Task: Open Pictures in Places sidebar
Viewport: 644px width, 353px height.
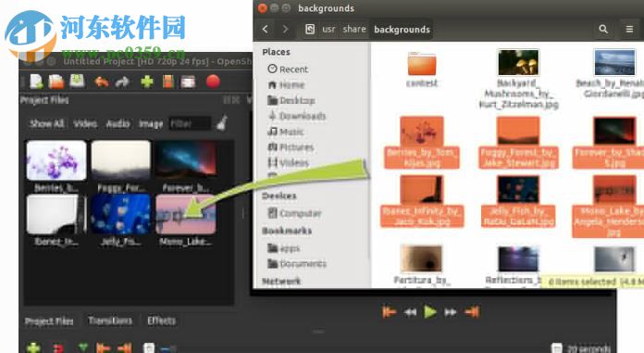Action: click(x=291, y=147)
